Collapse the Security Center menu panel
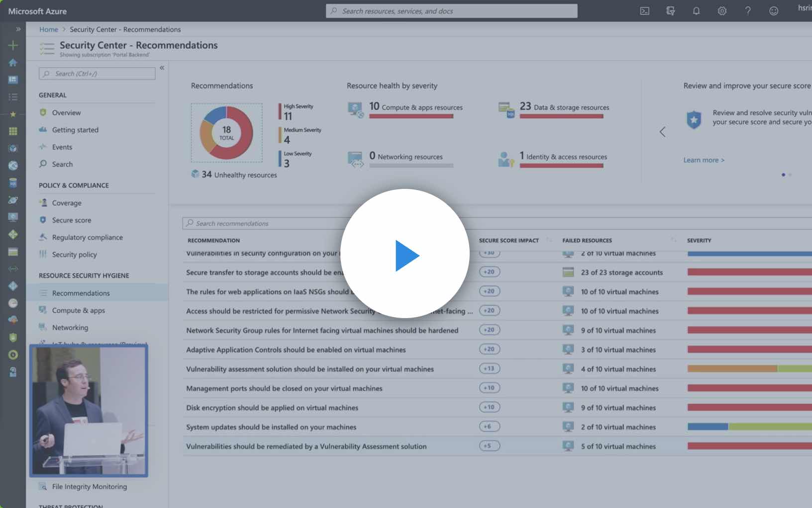The image size is (812, 508). coord(162,68)
